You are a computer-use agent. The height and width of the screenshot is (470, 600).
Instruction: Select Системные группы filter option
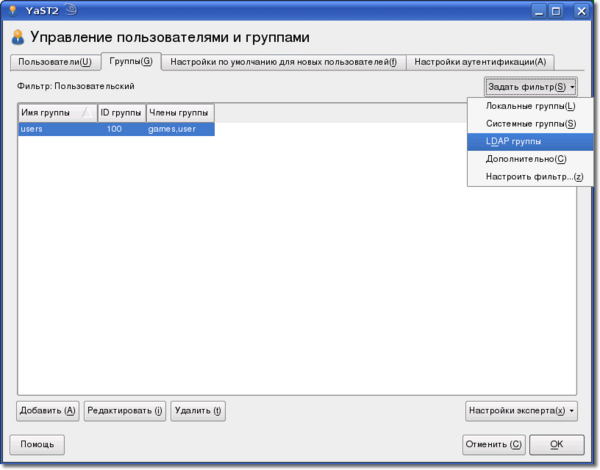tap(530, 124)
